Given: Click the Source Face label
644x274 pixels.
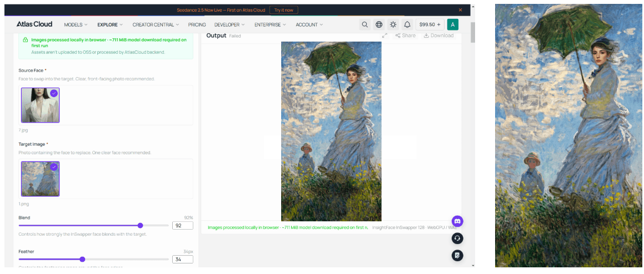Looking at the screenshot, I should [31, 70].
